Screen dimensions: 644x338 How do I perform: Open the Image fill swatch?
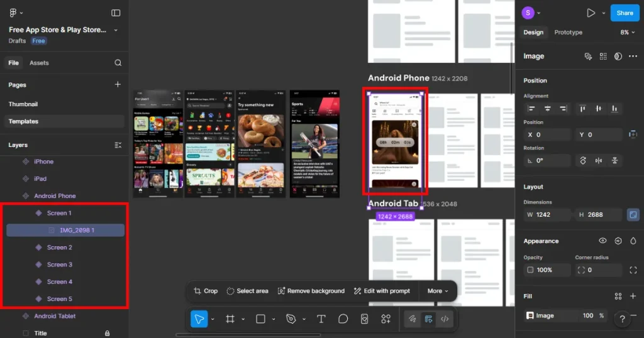tap(530, 315)
